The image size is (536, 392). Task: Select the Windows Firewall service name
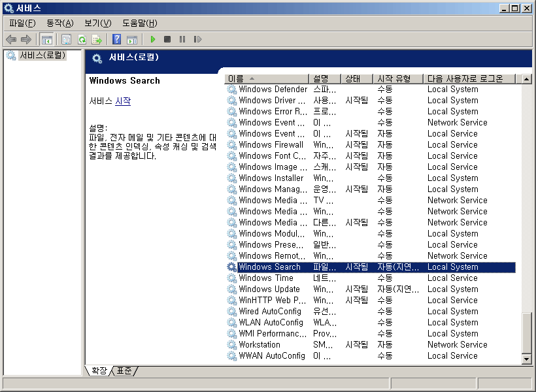(x=271, y=145)
